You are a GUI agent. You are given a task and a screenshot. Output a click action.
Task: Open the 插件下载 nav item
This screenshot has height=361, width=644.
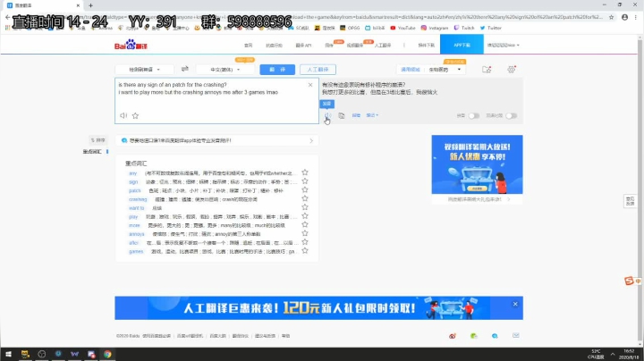point(426,45)
